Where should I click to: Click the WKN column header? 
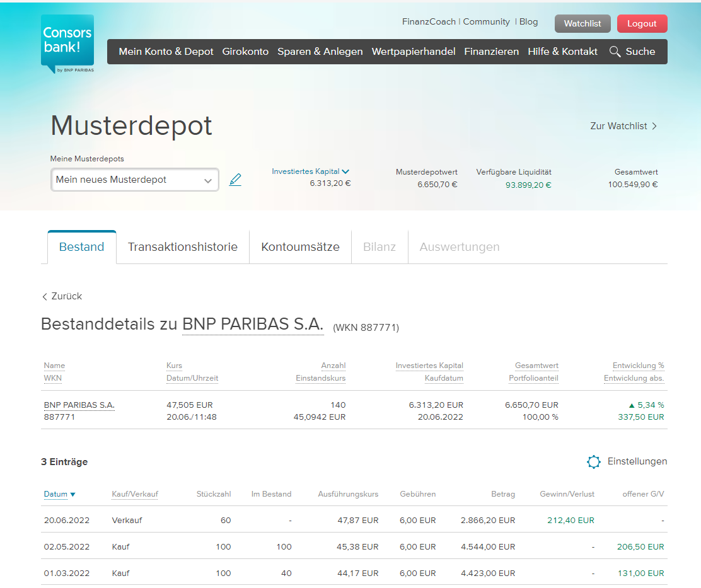(x=53, y=378)
